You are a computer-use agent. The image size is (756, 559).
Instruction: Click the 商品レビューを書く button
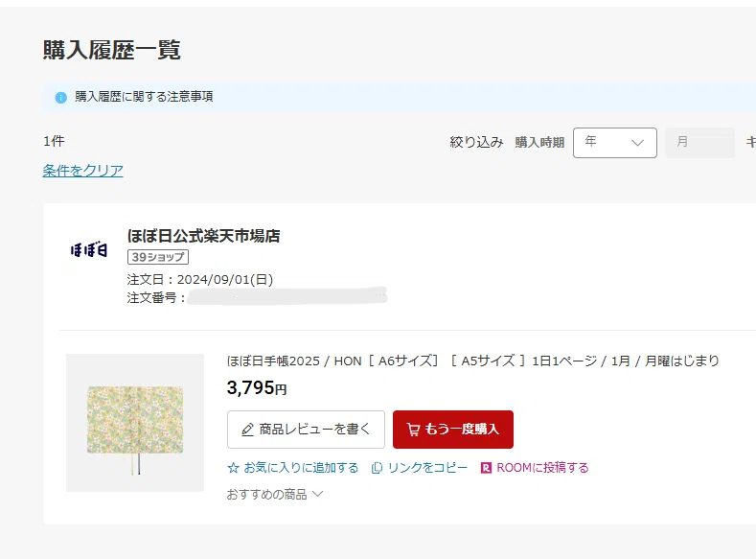(306, 430)
